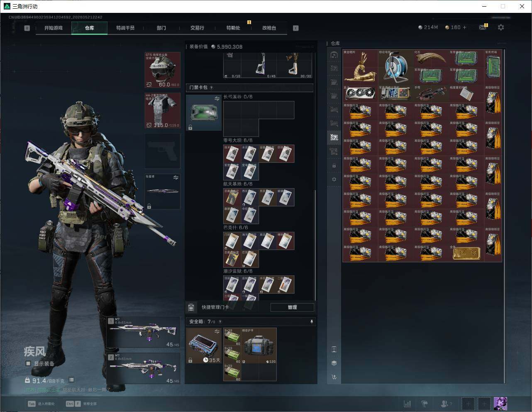Select the body armor equipment slot
The image size is (532, 412).
click(x=162, y=110)
